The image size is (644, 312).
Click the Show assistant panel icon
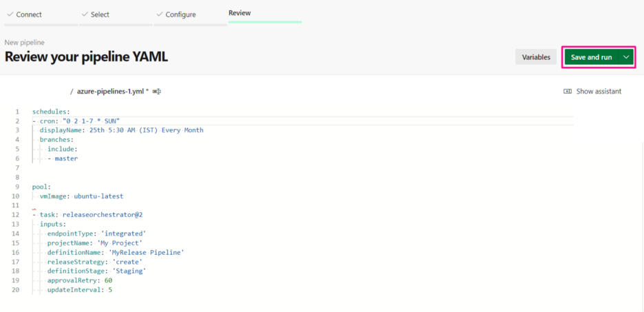567,91
